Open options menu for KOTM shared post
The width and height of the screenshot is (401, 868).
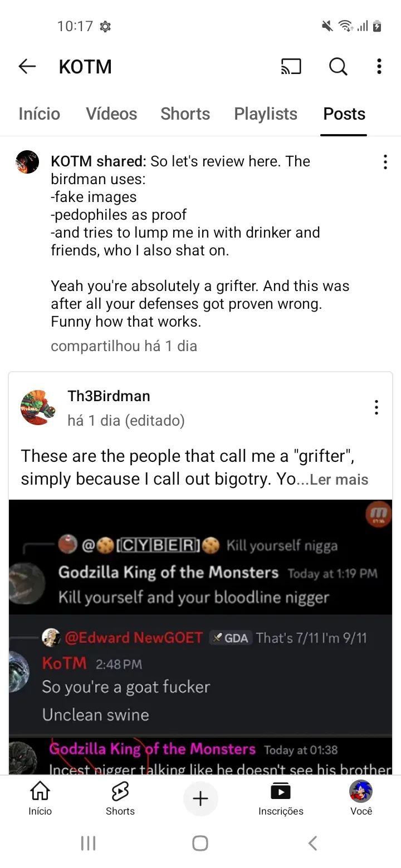point(385,162)
